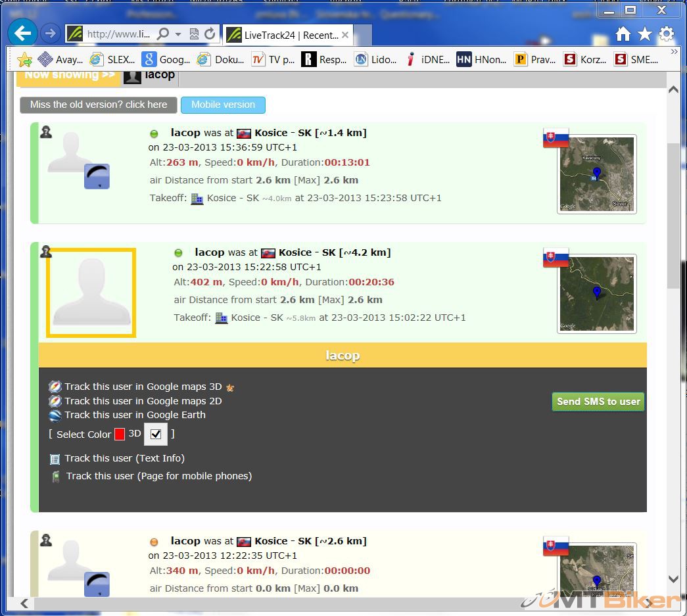687x616 pixels.
Task: Open the map thumbnail of 15:22:58 entry
Action: (x=596, y=293)
